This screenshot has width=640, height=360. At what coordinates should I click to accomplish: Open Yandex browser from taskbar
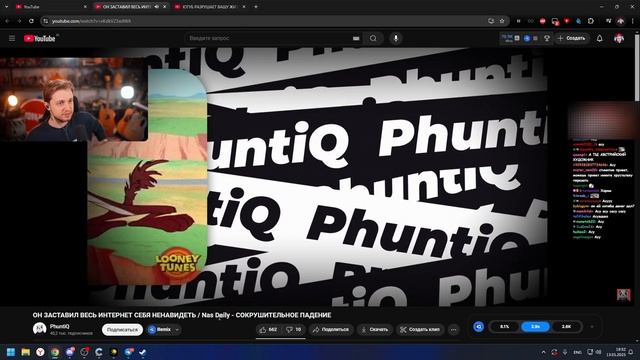pos(40,352)
